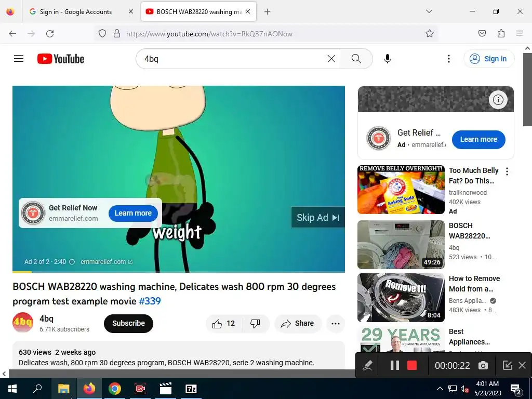
Task: Bookmark this page with the star
Action: point(430,33)
